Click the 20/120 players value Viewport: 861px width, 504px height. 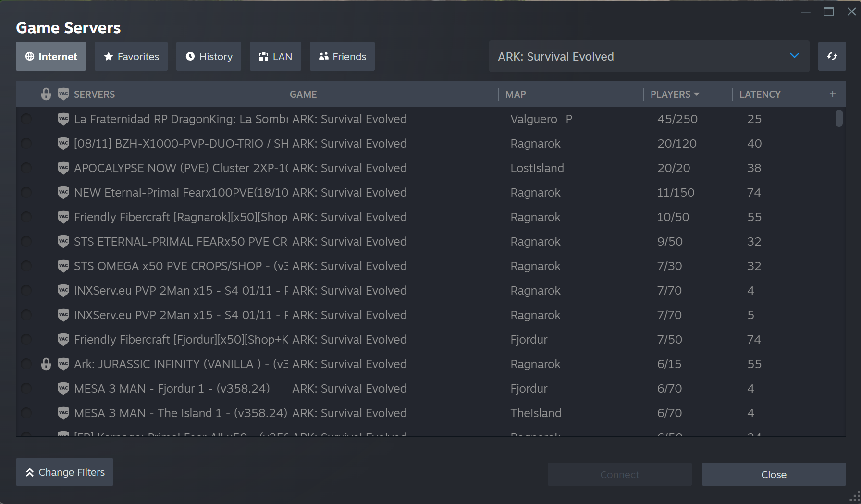click(677, 143)
